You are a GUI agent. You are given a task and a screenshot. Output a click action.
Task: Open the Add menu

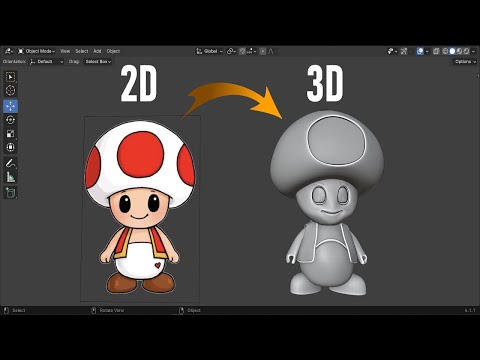pyautogui.click(x=97, y=51)
